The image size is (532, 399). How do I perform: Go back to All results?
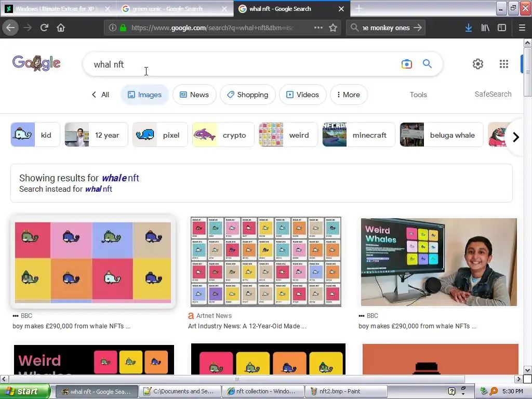pyautogui.click(x=100, y=95)
